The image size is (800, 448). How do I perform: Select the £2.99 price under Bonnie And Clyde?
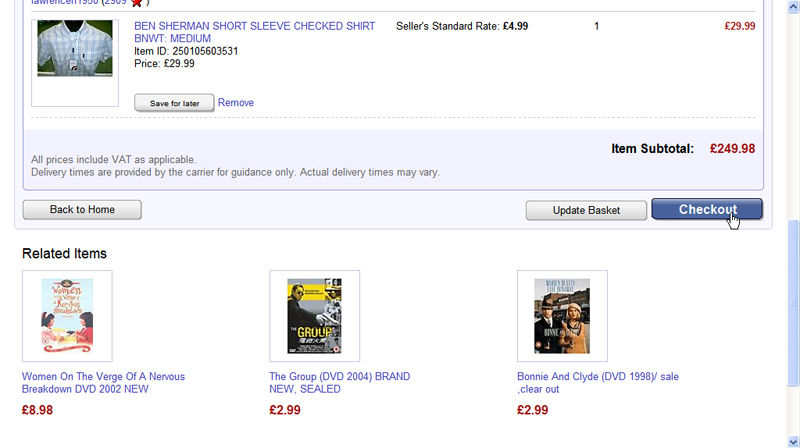click(532, 410)
